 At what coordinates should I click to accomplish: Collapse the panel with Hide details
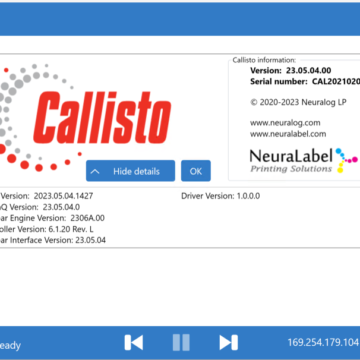pos(130,171)
